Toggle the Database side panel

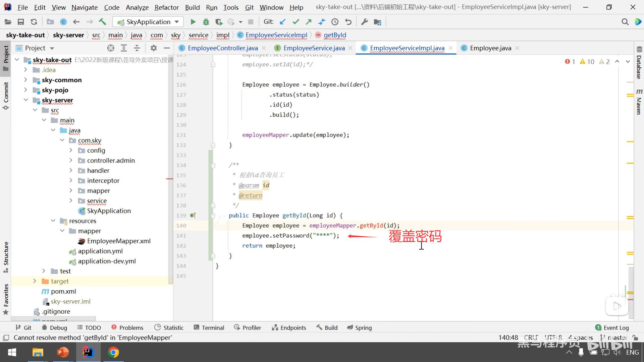639,64
